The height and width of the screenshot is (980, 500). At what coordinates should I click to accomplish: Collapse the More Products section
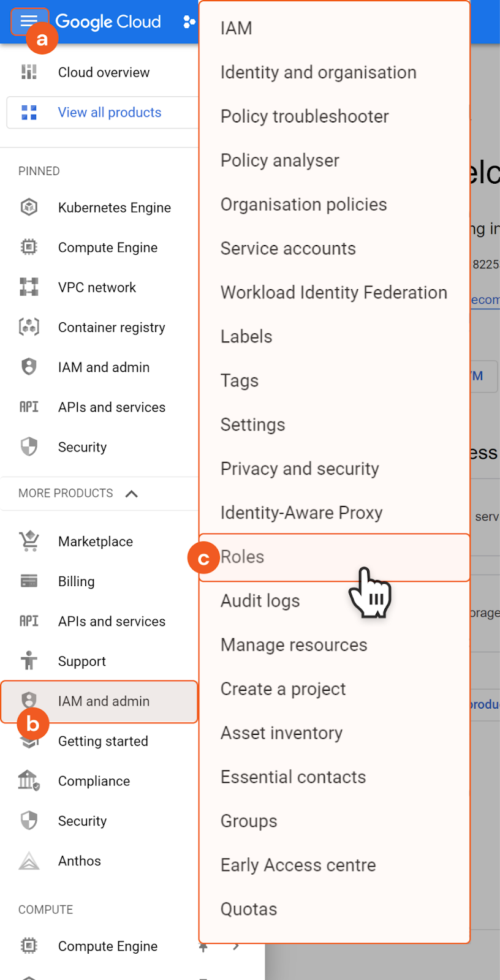131,494
